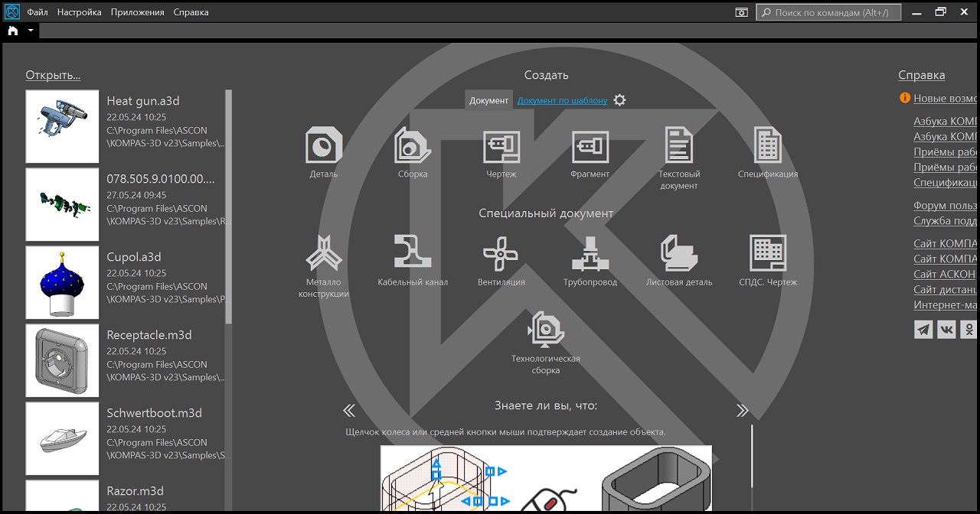The image size is (980, 514).
Task: Create a new Деталь document
Action: point(324,146)
